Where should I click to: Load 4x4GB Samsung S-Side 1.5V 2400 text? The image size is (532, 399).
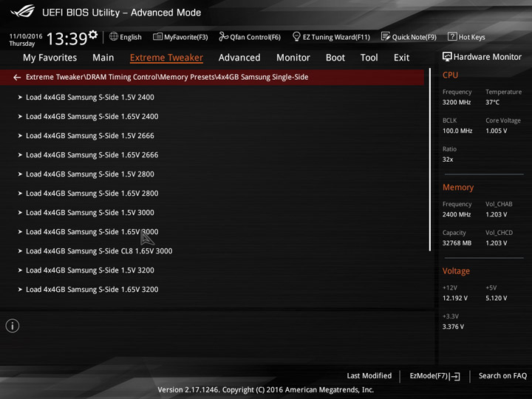(x=90, y=98)
